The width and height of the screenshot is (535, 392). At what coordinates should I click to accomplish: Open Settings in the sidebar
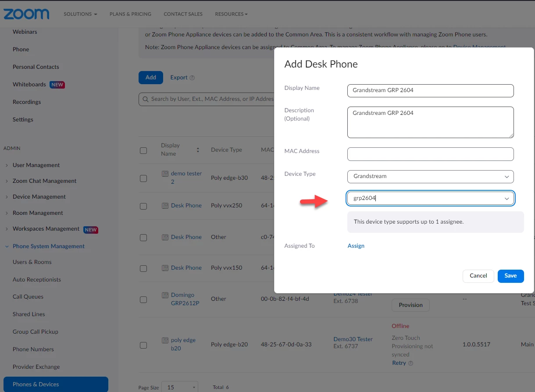[x=23, y=120]
